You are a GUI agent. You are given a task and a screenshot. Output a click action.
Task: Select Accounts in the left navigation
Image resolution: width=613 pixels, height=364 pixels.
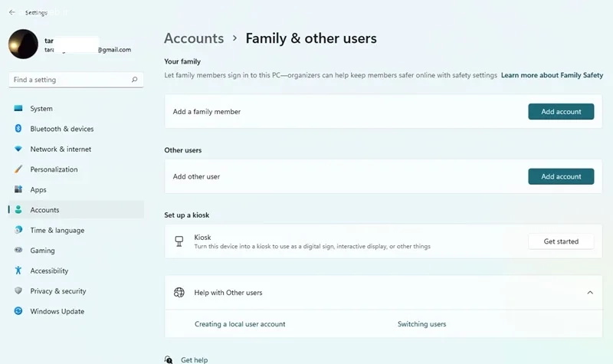click(44, 210)
